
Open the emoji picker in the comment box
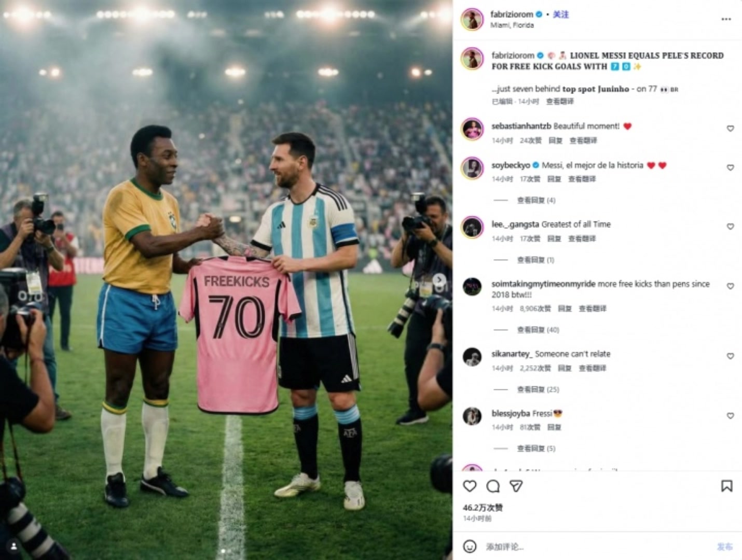click(x=470, y=547)
